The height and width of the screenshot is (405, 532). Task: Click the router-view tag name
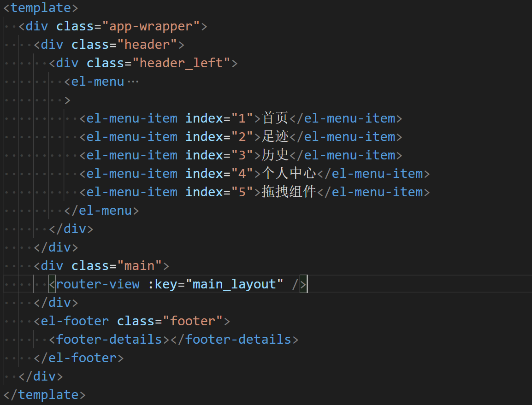click(x=98, y=284)
